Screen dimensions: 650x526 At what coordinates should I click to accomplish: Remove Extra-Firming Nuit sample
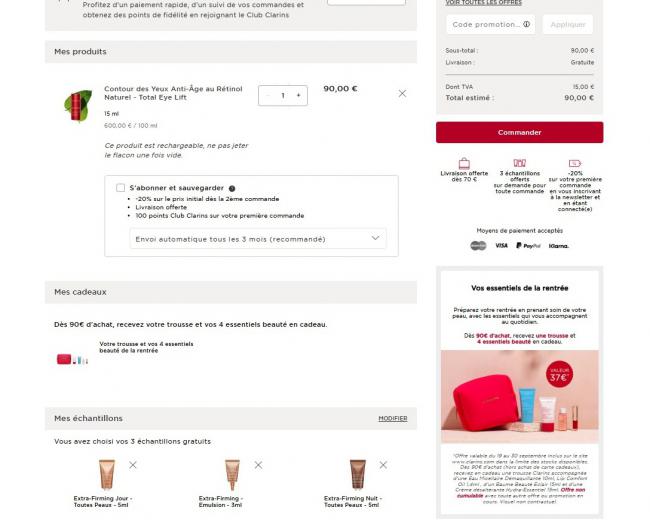383,465
